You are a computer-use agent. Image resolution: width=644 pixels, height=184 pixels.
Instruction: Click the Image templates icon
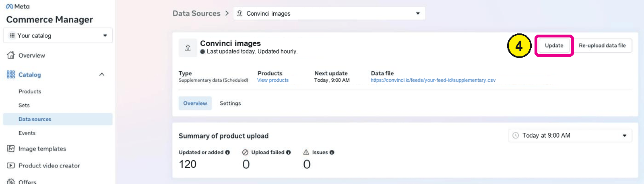tap(11, 149)
